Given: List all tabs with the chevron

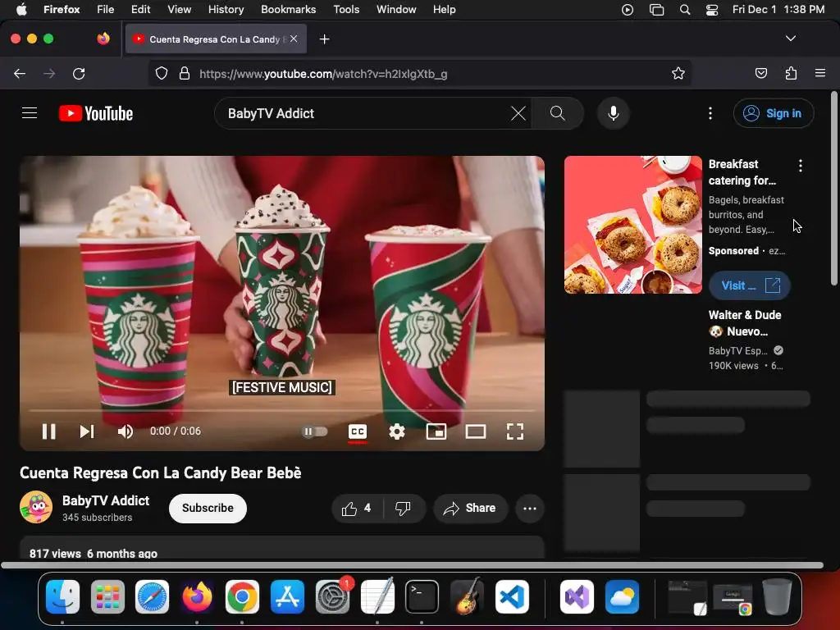Looking at the screenshot, I should (790, 39).
